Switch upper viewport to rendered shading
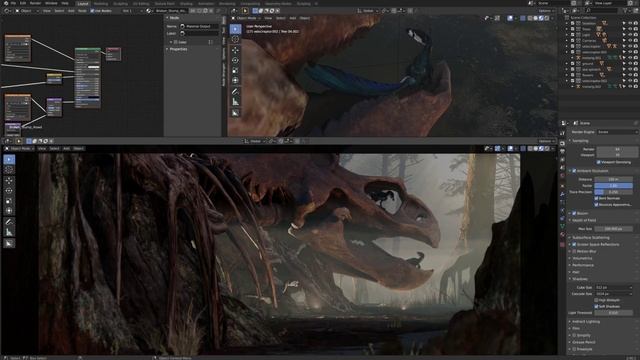Image resolution: width=640 pixels, height=360 pixels. click(x=547, y=18)
